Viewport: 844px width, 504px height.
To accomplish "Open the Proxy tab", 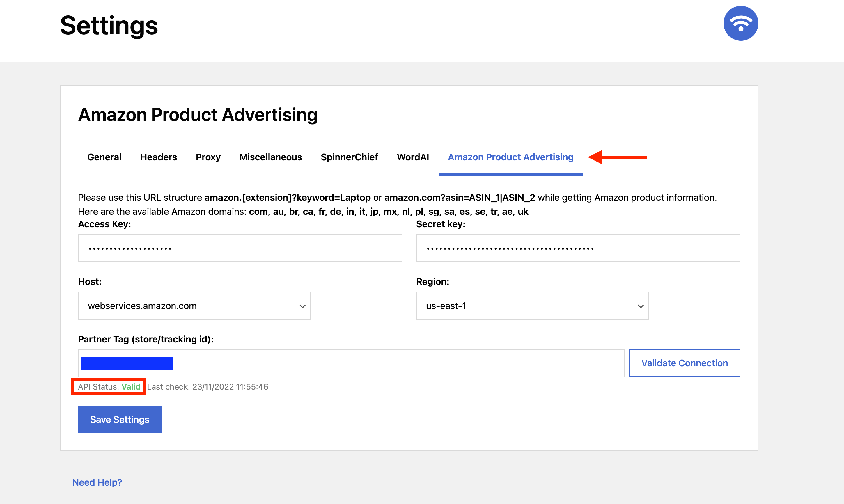I will point(208,157).
